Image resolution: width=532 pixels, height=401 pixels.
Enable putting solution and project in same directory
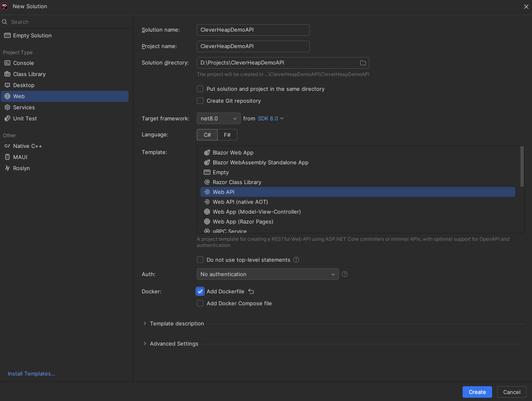[x=200, y=89]
